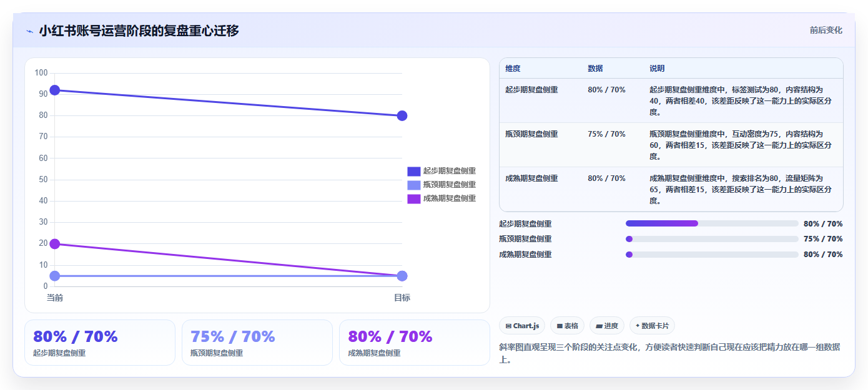Click the footer note starting 斜率图直观呈现
Viewport: 868px width, 390px height.
[669, 354]
